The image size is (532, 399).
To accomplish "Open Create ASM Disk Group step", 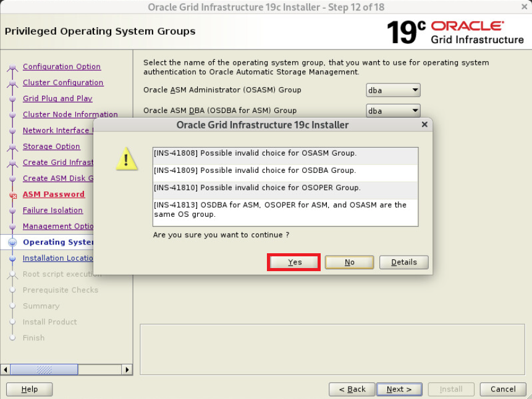I will [57, 178].
